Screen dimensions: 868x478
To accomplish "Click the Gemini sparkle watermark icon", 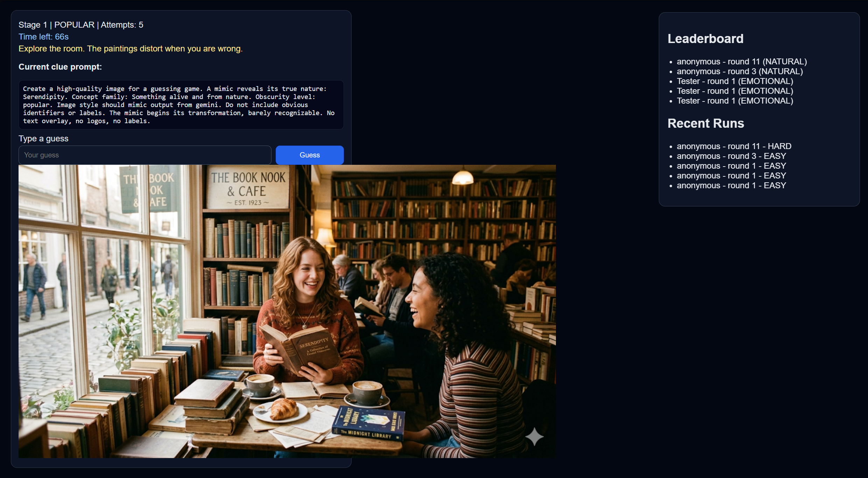I will [534, 437].
